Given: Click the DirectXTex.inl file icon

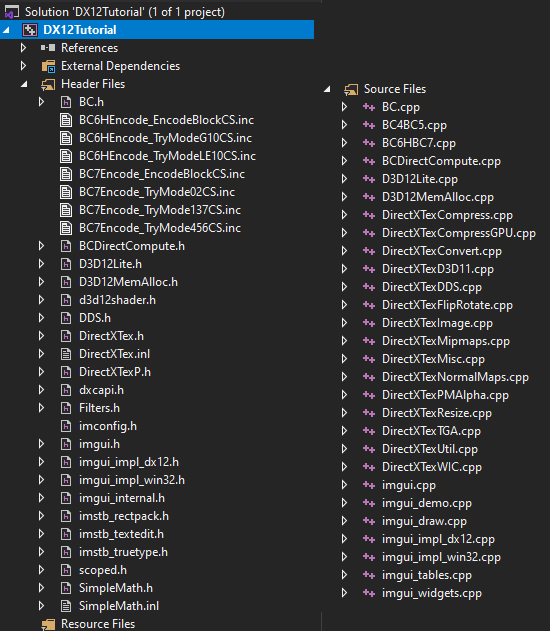Looking at the screenshot, I should click(x=66, y=354).
